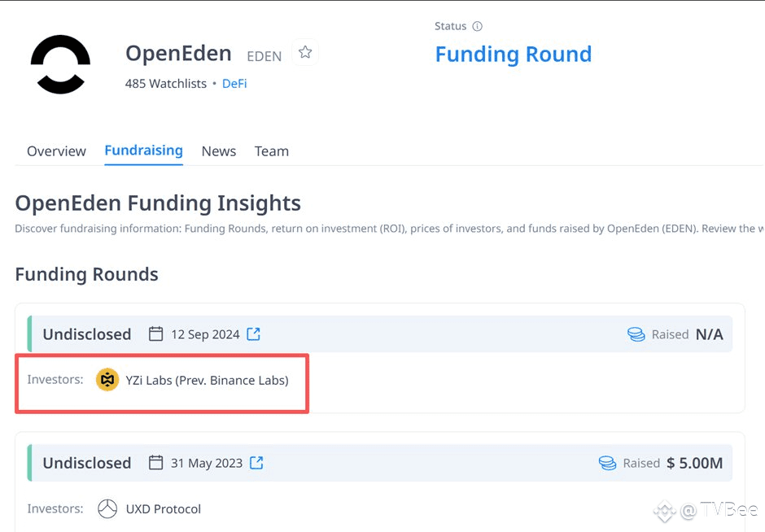The image size is (765, 532).
Task: Open external link for 31 May 2023 round
Action: [x=256, y=463]
